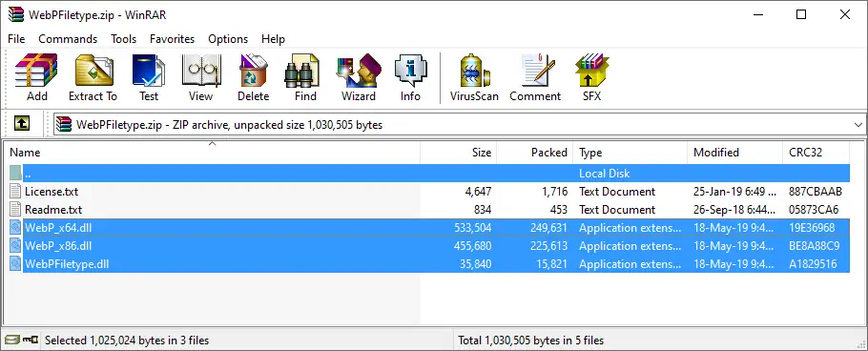Click CRC32 value A1829516
This screenshot has width=868, height=351.
(x=813, y=264)
